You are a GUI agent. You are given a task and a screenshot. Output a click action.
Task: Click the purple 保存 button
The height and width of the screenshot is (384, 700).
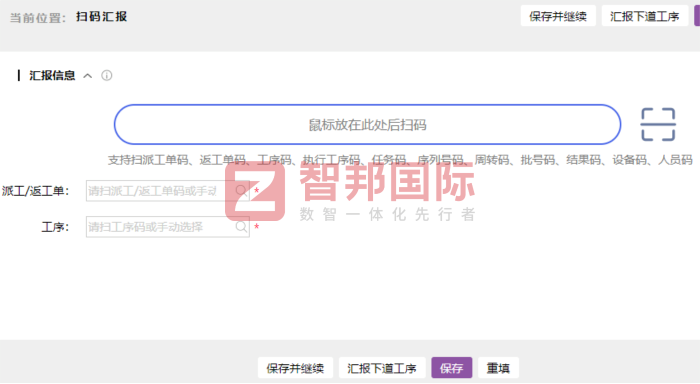[x=451, y=368]
